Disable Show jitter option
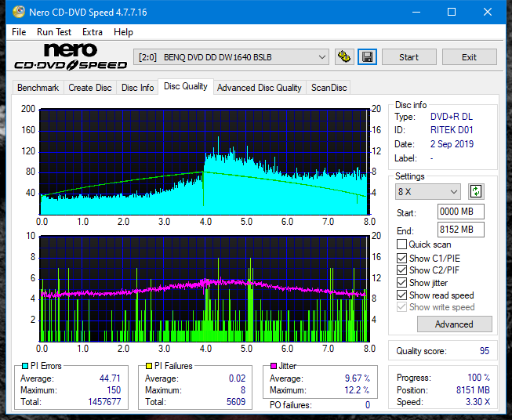The height and width of the screenshot is (420, 512). (x=401, y=283)
